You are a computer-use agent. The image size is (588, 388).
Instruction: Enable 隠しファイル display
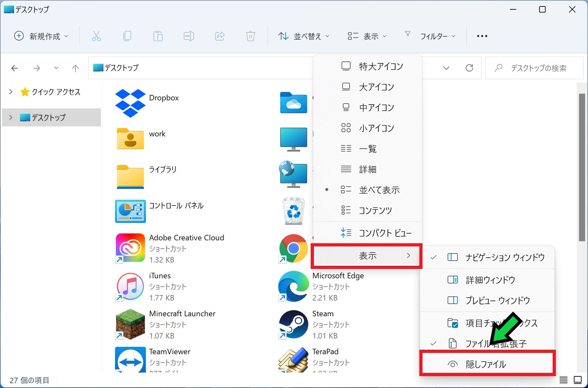(487, 364)
